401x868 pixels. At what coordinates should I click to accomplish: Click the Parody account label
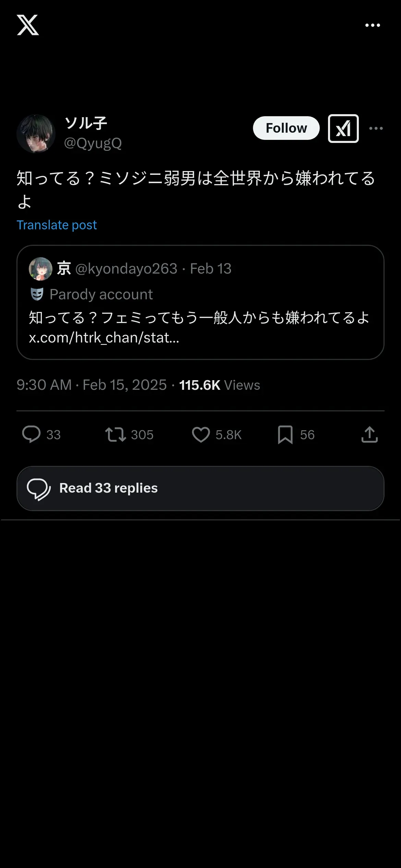point(101,294)
